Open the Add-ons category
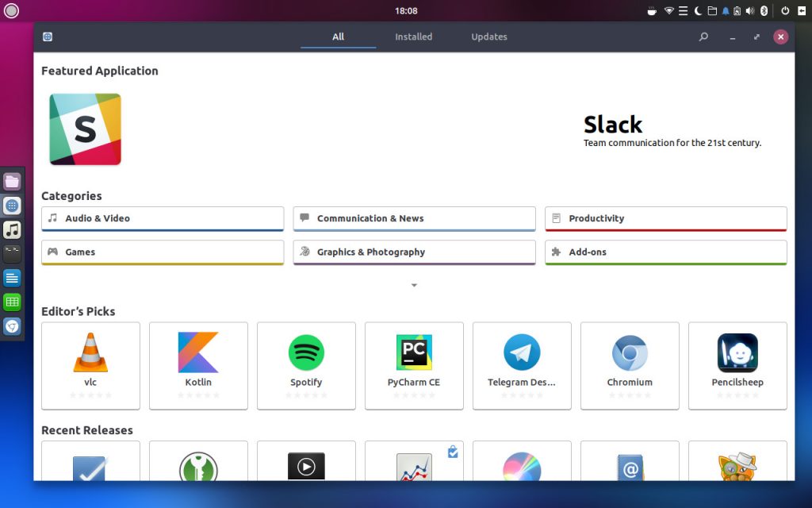The image size is (812, 508). pos(666,252)
